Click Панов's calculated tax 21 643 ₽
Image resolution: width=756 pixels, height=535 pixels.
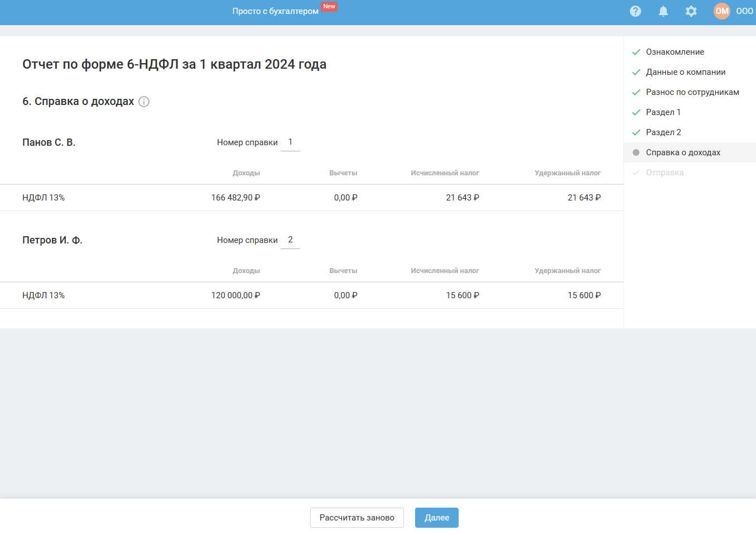pyautogui.click(x=463, y=198)
